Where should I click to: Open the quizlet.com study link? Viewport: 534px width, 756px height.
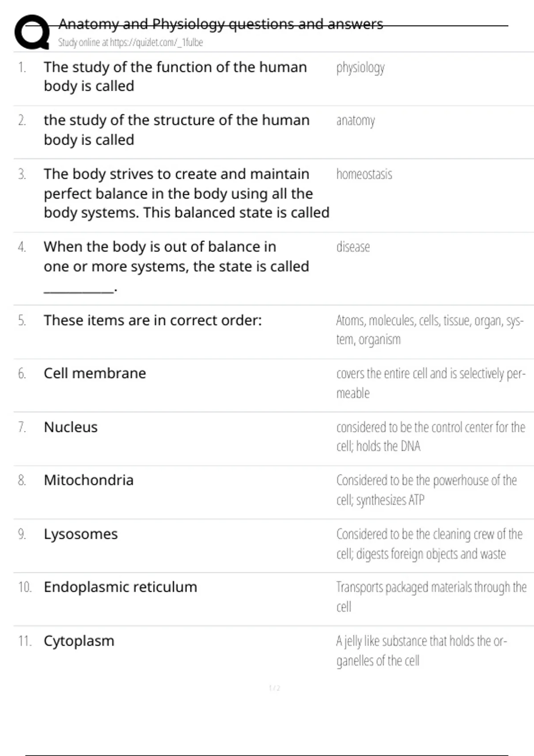click(130, 43)
